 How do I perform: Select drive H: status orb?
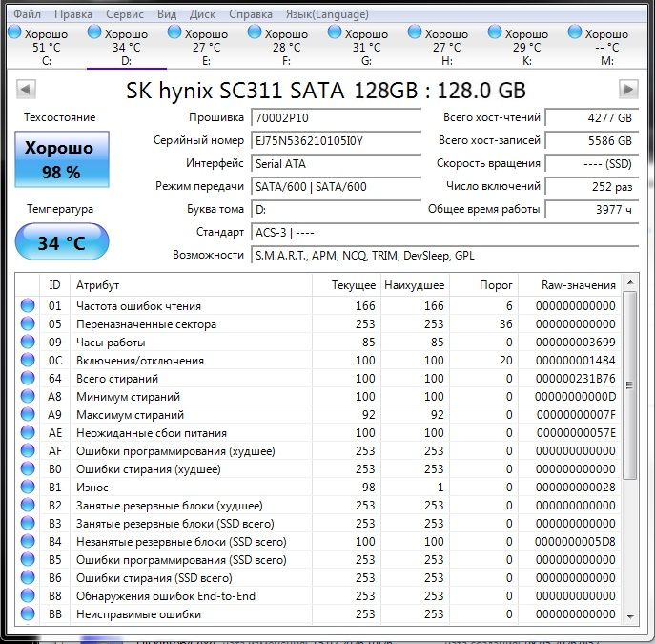[x=415, y=32]
